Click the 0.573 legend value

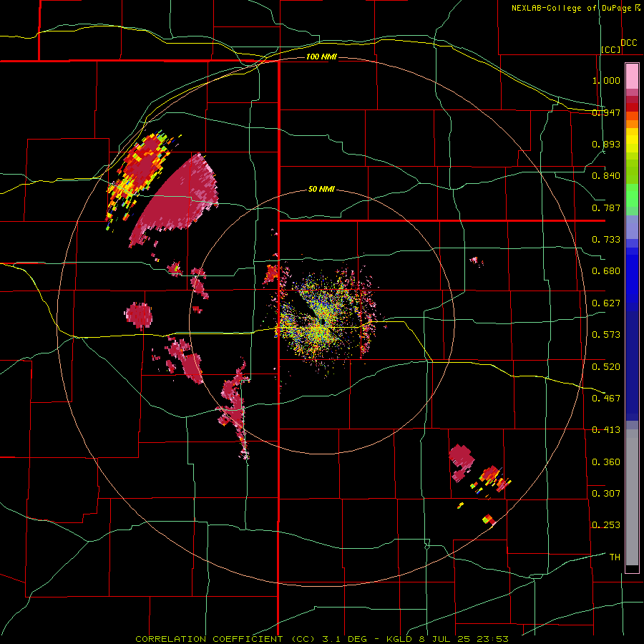606,335
